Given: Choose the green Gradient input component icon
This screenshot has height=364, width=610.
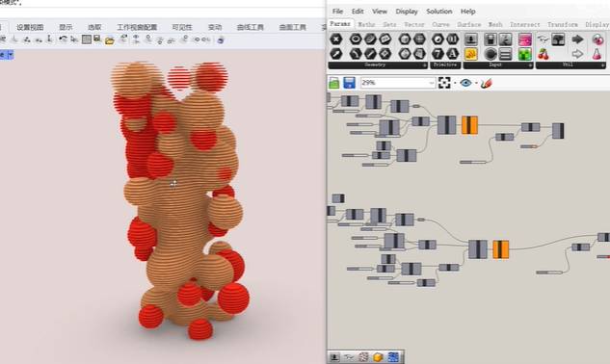Looking at the screenshot, I should coord(525,54).
